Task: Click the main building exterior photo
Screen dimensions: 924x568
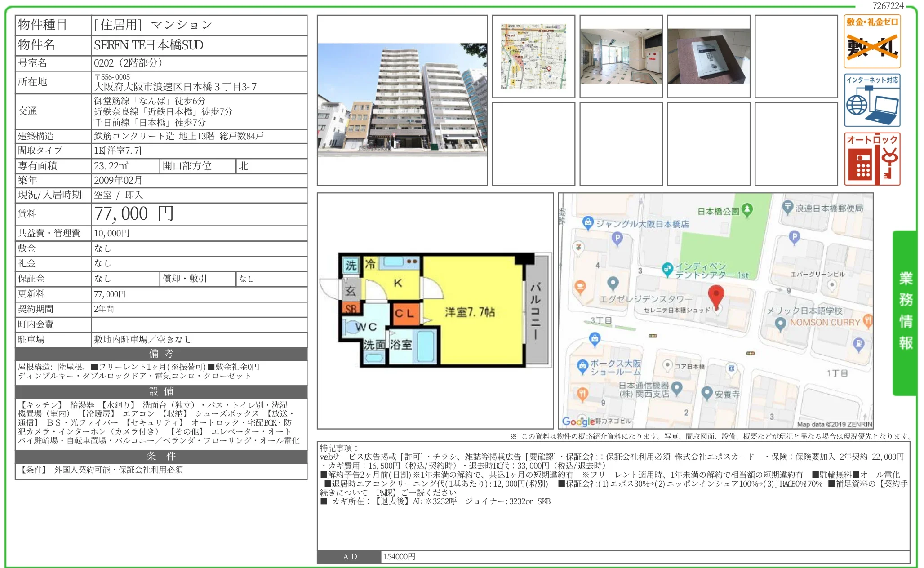Action: tap(402, 100)
